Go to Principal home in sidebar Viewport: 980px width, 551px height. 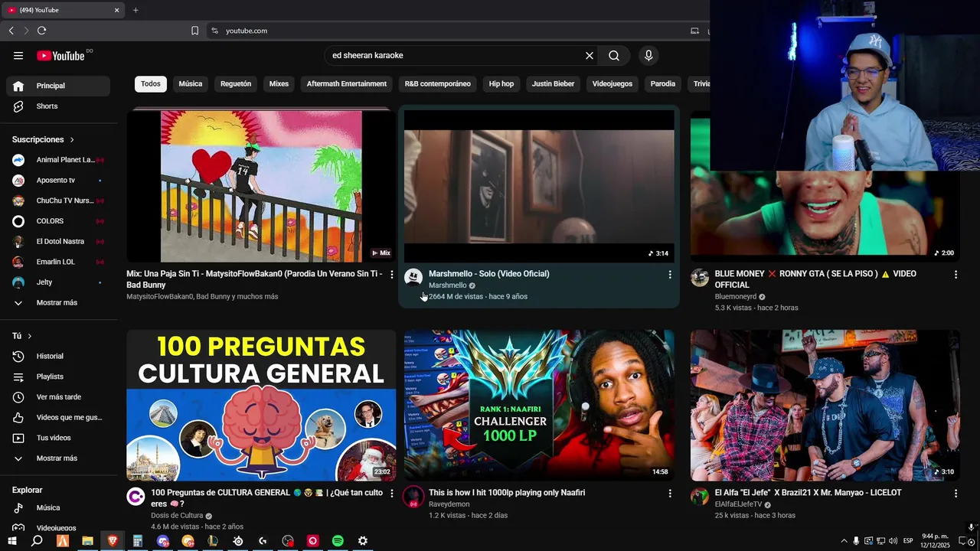click(58, 86)
